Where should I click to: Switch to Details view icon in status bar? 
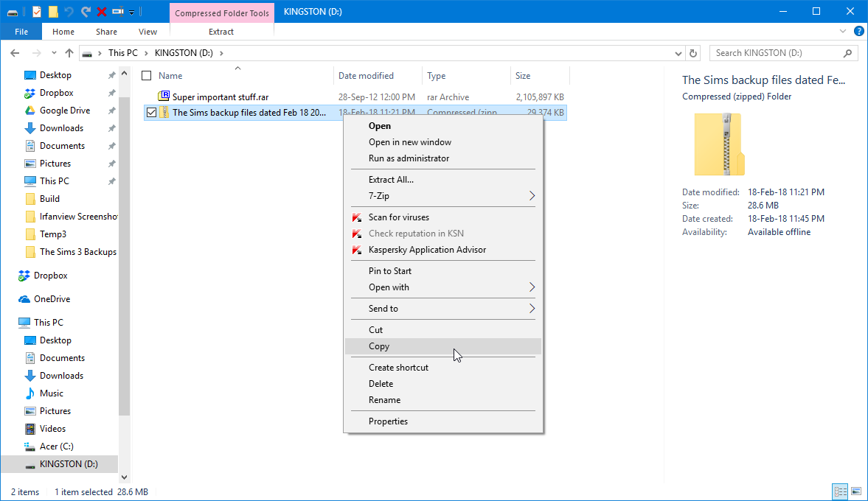[x=840, y=491]
